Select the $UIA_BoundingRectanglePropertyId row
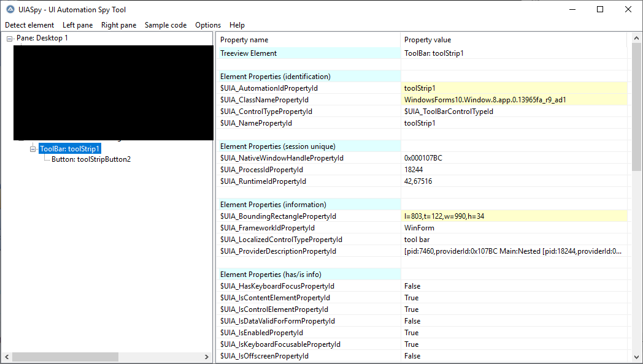 (422, 216)
